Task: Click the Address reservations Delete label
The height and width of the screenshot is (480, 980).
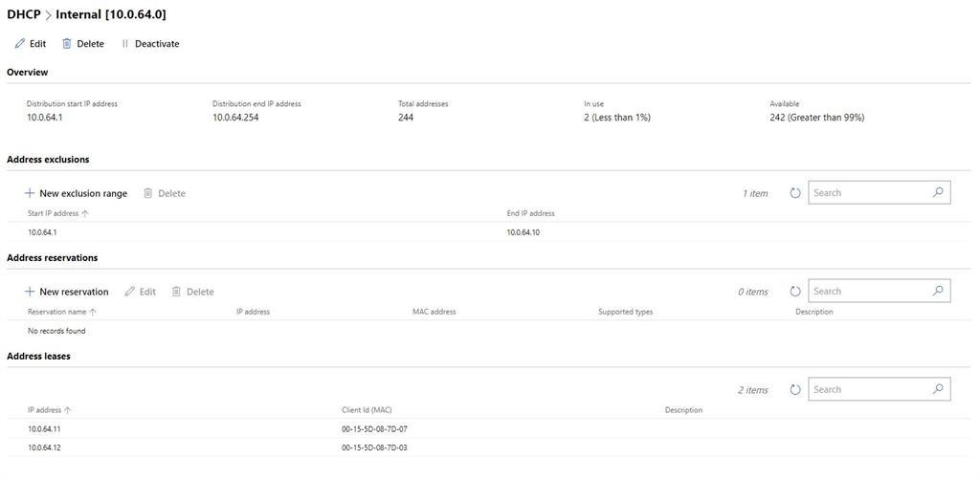Action: pos(200,292)
